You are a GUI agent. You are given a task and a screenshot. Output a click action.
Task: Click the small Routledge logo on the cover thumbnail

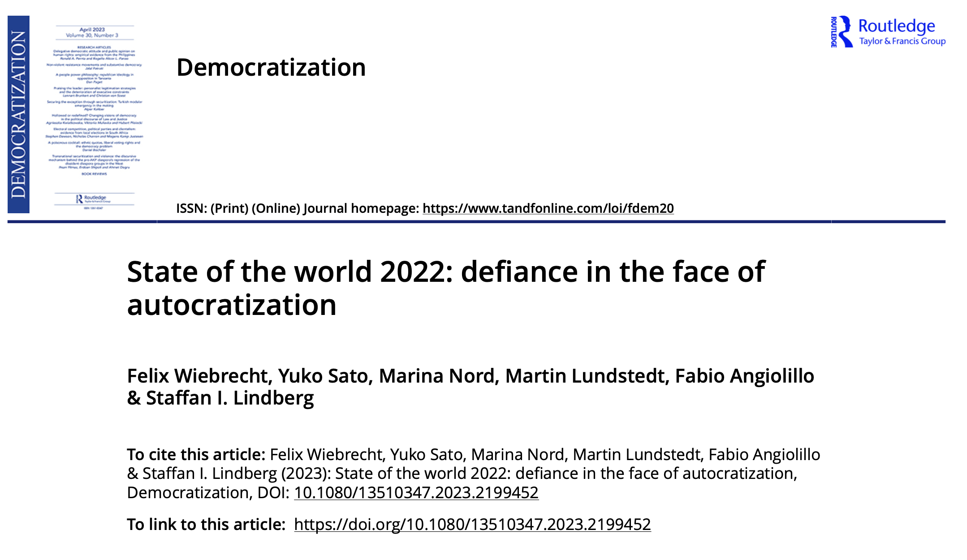(x=92, y=198)
